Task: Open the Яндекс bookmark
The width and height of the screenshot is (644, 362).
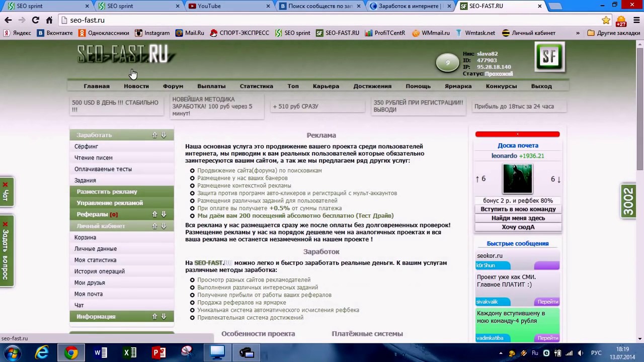Action: click(x=18, y=33)
